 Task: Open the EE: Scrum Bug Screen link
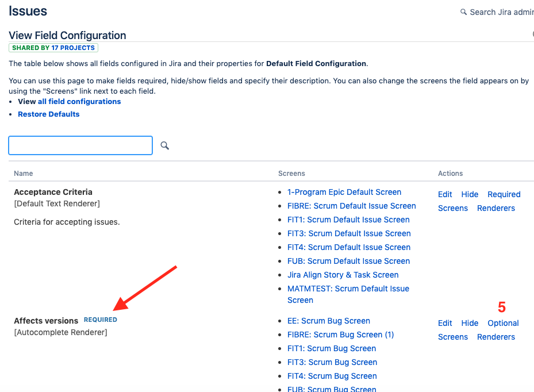tap(329, 321)
